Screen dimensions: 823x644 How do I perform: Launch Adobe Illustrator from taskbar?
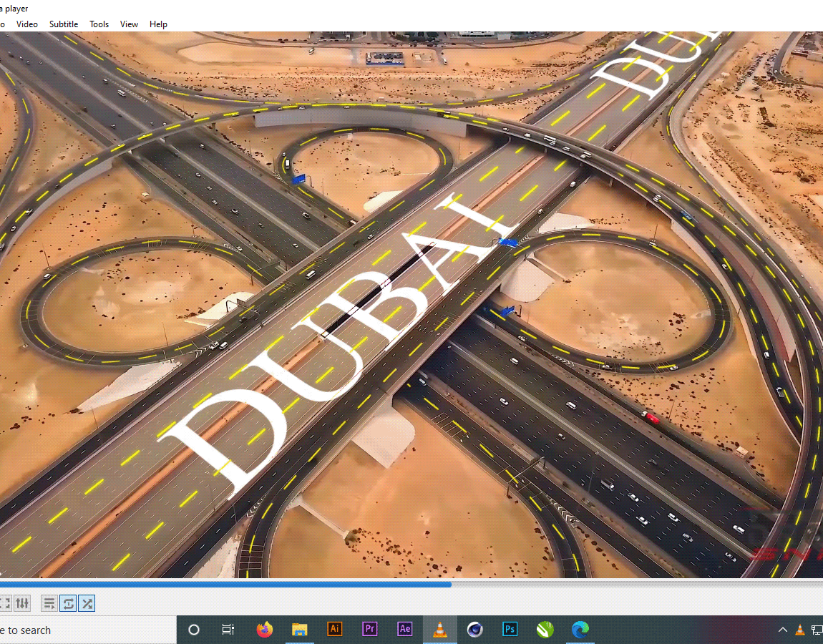[334, 629]
